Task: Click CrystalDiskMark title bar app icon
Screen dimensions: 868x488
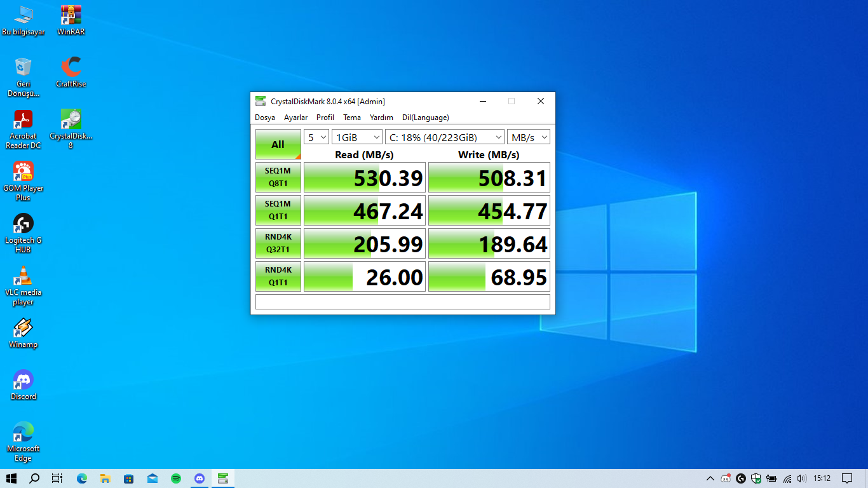Action: coord(261,101)
